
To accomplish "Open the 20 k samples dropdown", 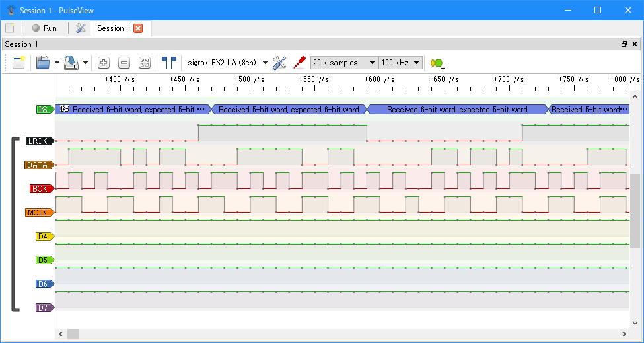I will (x=344, y=63).
